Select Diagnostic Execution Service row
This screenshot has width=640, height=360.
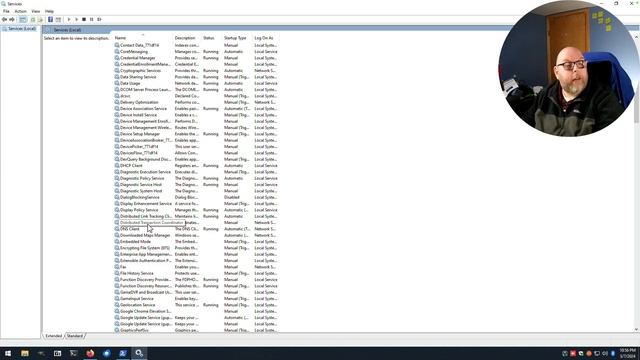(x=196, y=172)
